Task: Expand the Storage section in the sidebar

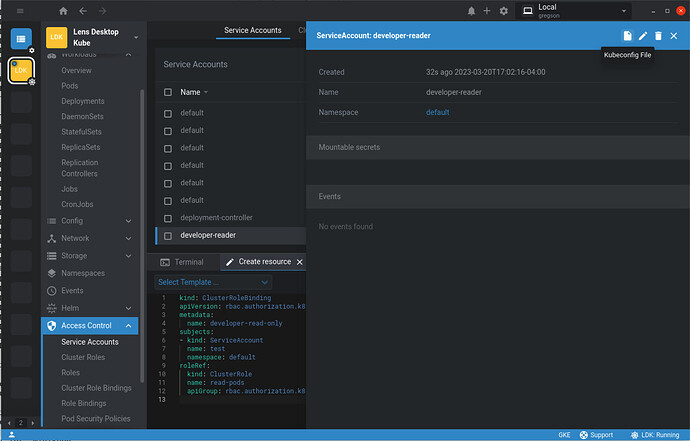Action: [x=128, y=256]
